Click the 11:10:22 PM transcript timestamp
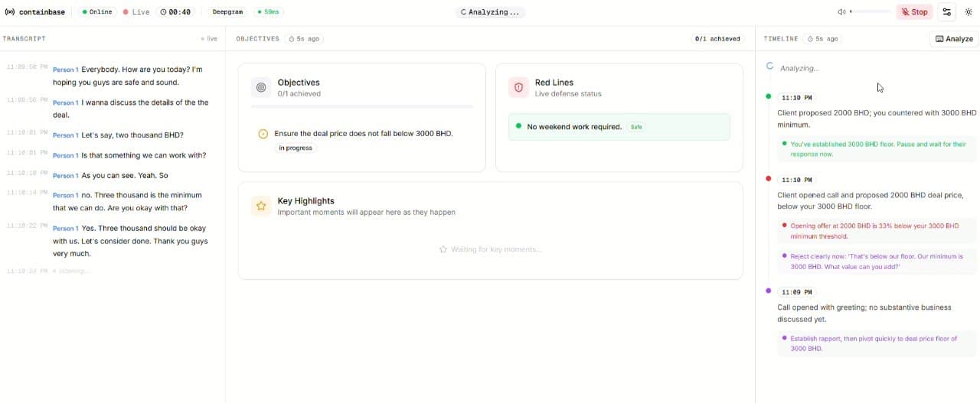The height and width of the screenshot is (403, 980). pos(27,226)
